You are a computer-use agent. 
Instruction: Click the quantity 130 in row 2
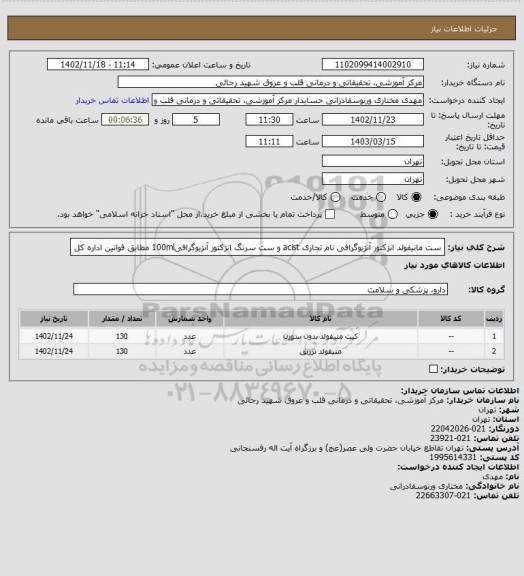[x=122, y=352]
